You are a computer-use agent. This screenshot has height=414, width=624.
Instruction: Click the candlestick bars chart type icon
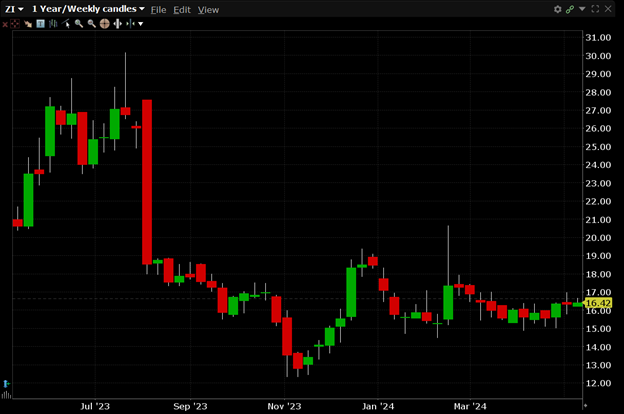pyautogui.click(x=53, y=24)
